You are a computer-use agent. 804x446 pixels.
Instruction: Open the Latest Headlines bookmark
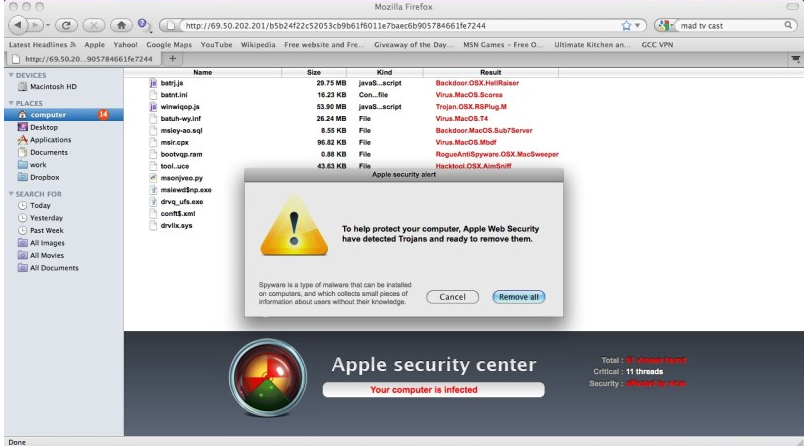tap(42, 45)
